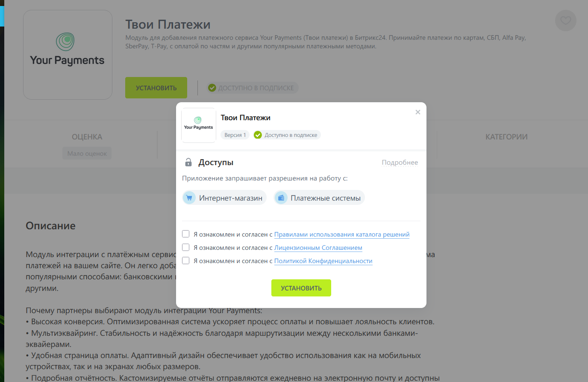Open the Правилами использования каталога решений link

click(x=342, y=234)
